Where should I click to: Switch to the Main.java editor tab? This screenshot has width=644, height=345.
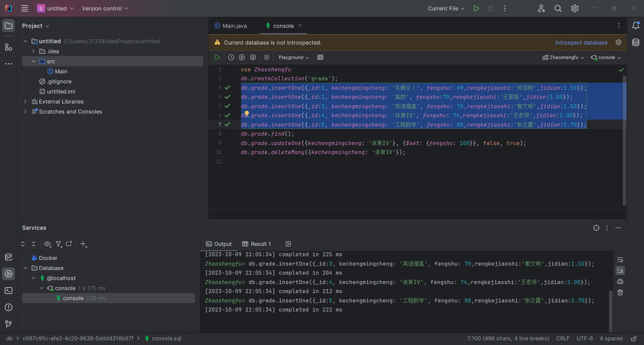pyautogui.click(x=234, y=26)
